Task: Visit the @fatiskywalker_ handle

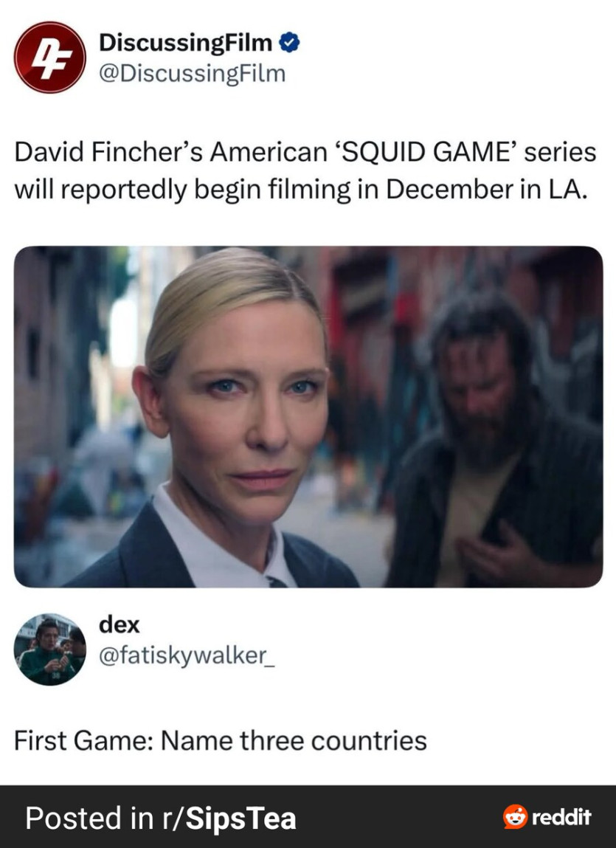Action: (x=187, y=655)
